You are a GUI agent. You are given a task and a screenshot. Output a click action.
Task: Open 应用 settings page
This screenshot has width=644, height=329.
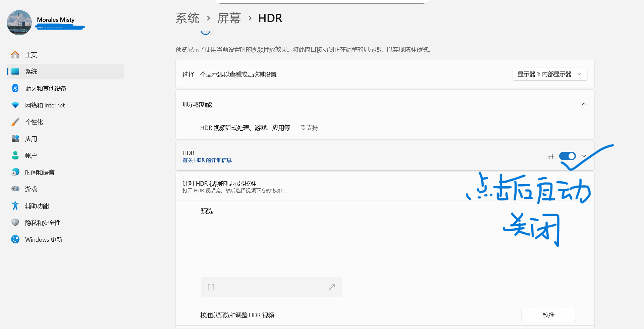(65, 139)
